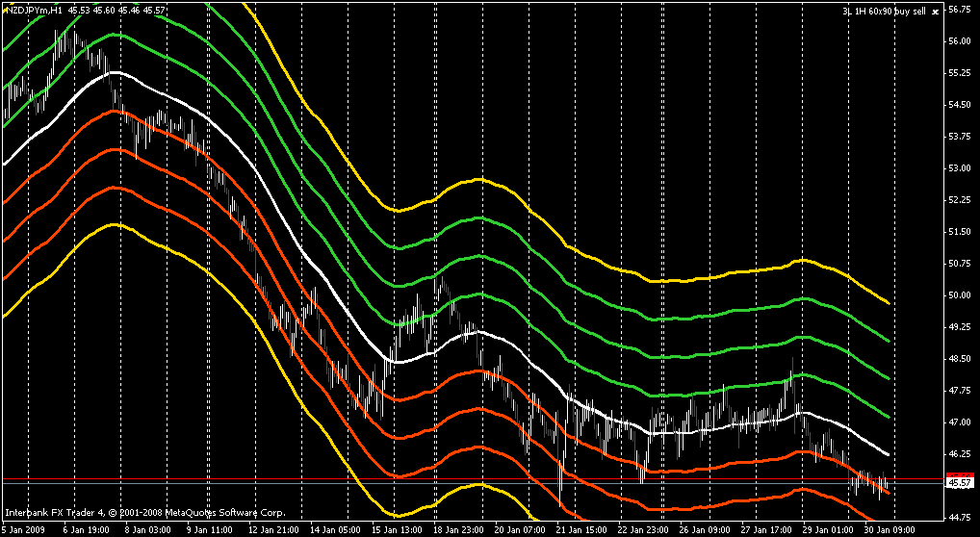Click the expert advisor status x icon
Screen dimensions: 980x537
935,12
